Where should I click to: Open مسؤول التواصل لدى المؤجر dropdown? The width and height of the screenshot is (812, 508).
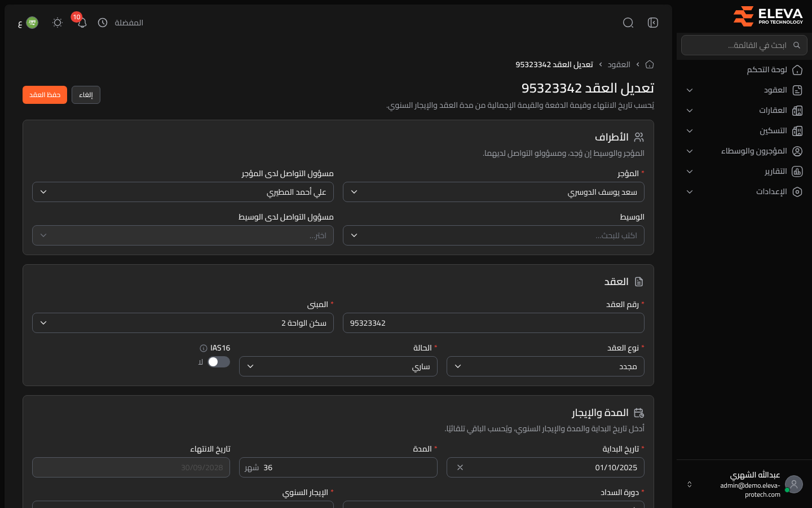tap(183, 192)
